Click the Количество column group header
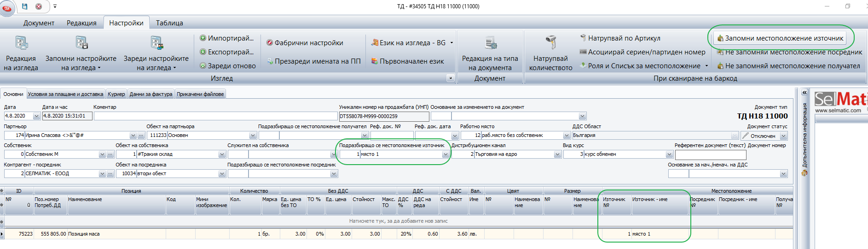Image resolution: width=868 pixels, height=249 pixels. click(254, 190)
